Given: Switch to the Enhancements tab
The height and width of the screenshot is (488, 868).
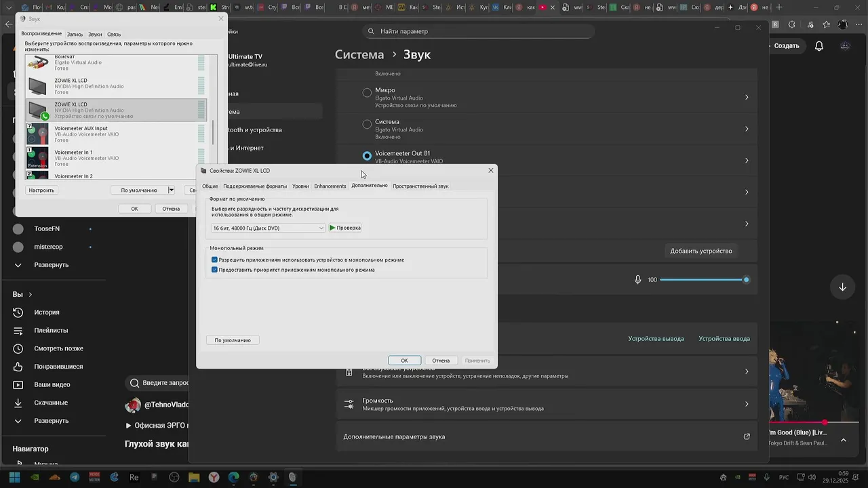Looking at the screenshot, I should [x=330, y=186].
